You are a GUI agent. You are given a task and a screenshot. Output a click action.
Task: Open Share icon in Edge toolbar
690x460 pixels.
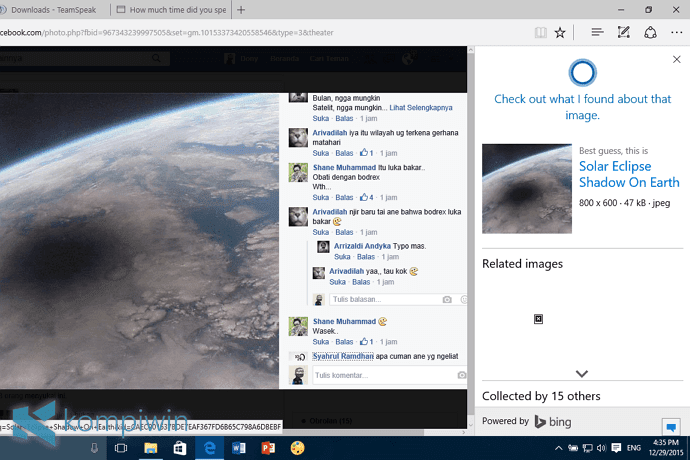(650, 33)
